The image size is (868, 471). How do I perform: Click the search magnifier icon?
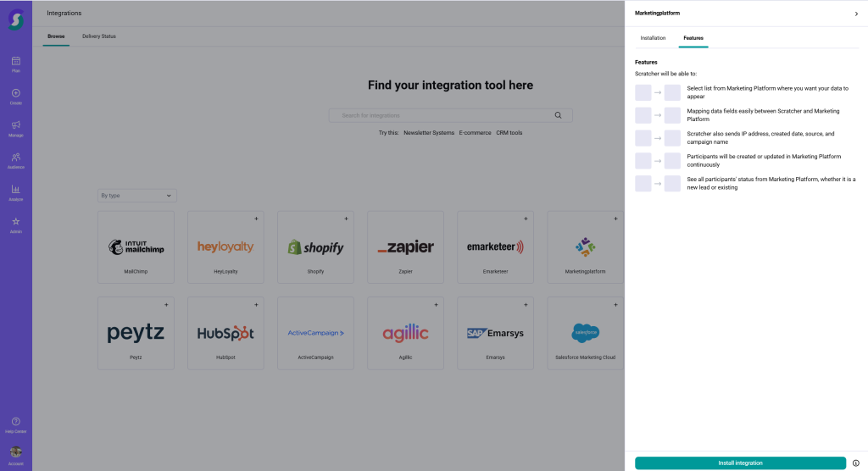pos(558,115)
